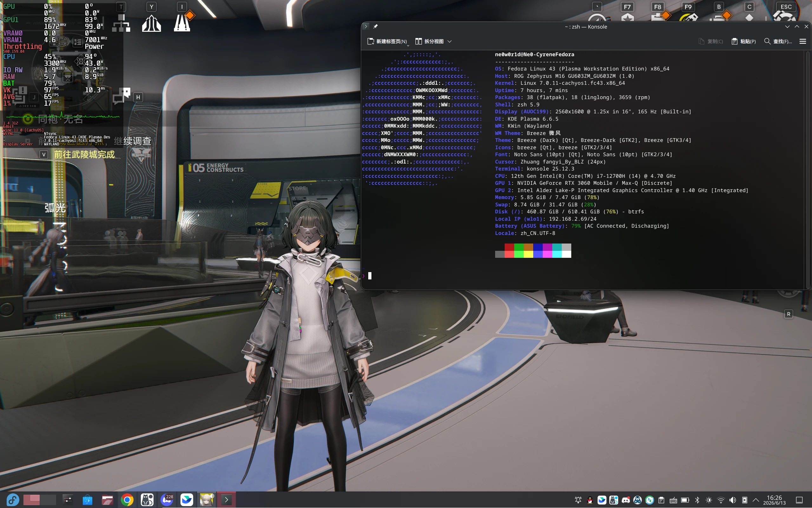The image size is (812, 508).
Task: Click the R-key hint in game
Action: click(788, 314)
